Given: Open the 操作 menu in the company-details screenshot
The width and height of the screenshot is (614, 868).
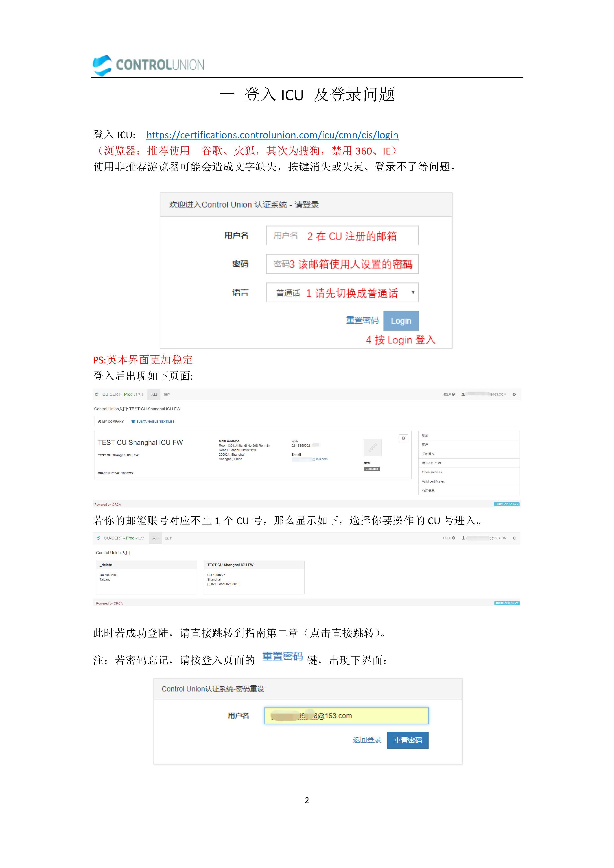Looking at the screenshot, I should 167,394.
